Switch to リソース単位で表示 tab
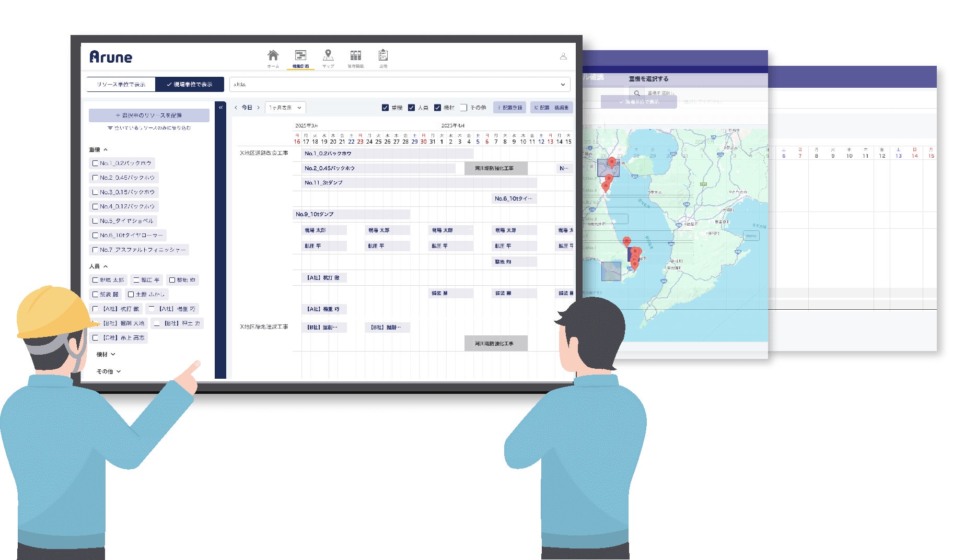Image resolution: width=953 pixels, height=560 pixels. [x=121, y=84]
